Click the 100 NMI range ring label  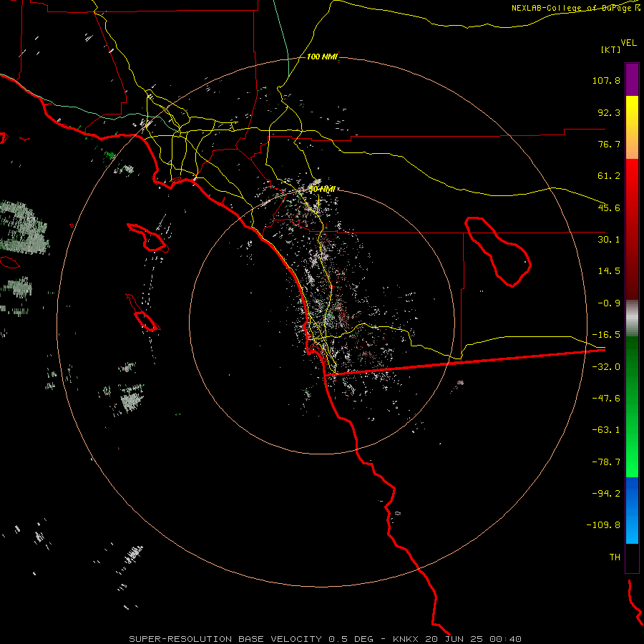[322, 57]
